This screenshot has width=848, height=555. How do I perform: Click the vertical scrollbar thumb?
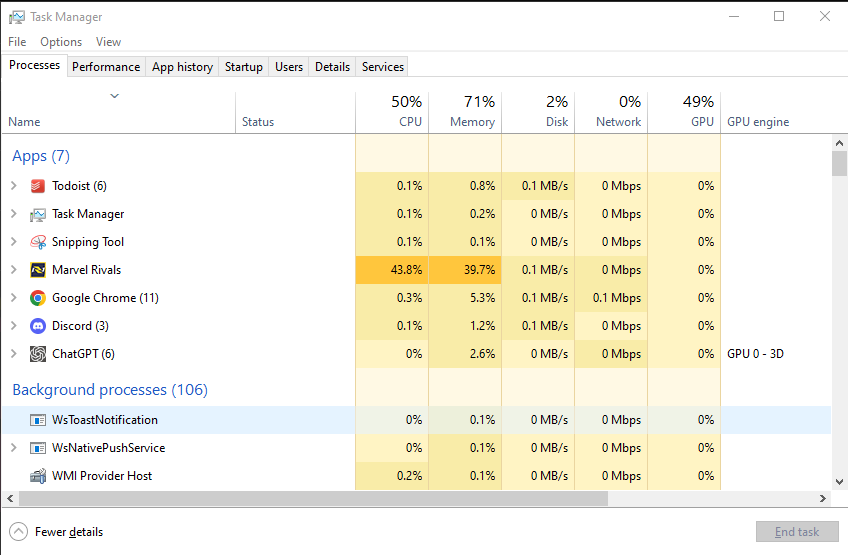[839, 163]
